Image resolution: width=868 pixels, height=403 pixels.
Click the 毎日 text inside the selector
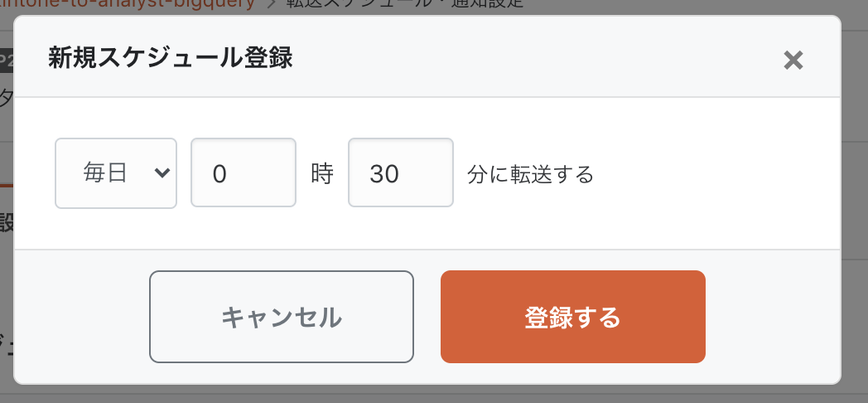click(x=104, y=172)
